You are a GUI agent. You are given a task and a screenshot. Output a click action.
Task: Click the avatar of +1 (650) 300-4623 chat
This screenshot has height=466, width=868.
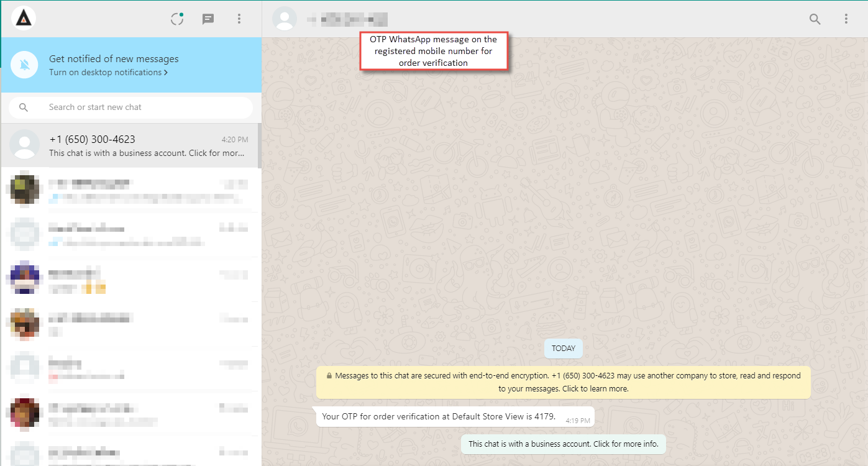25,145
